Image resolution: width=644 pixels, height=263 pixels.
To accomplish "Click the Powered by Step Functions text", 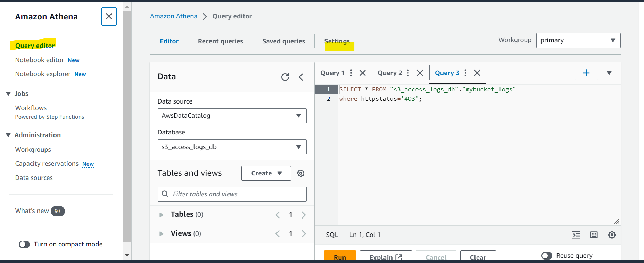I will tap(50, 117).
